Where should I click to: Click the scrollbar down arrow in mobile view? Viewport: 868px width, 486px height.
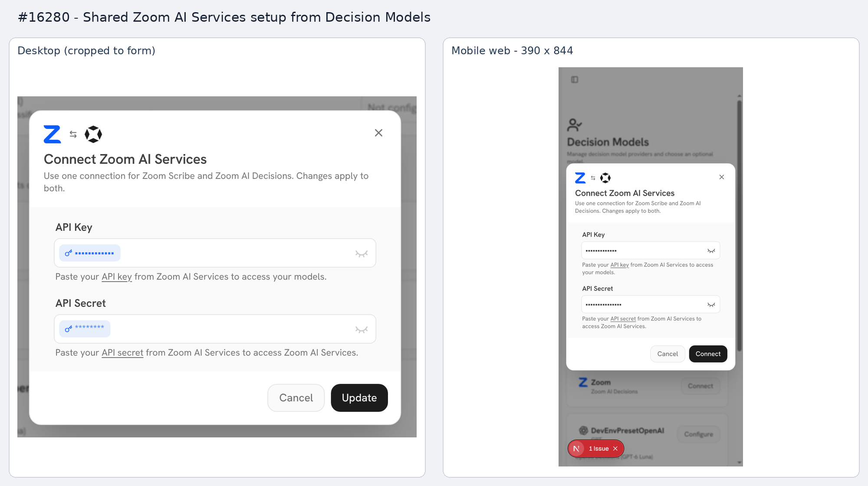(x=739, y=463)
